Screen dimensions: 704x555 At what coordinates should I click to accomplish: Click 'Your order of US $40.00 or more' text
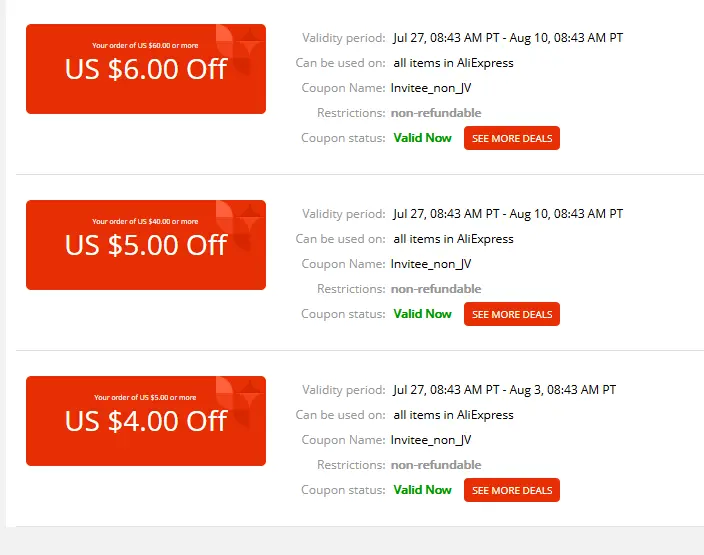145,221
